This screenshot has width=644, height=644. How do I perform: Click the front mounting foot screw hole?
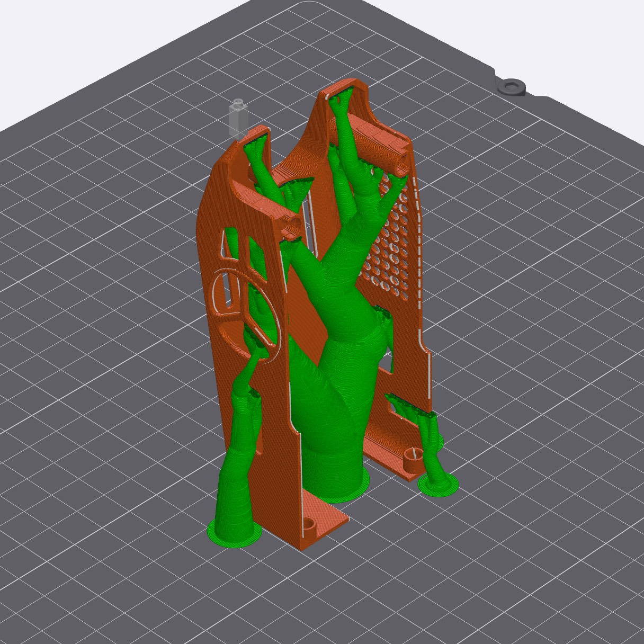point(308,525)
